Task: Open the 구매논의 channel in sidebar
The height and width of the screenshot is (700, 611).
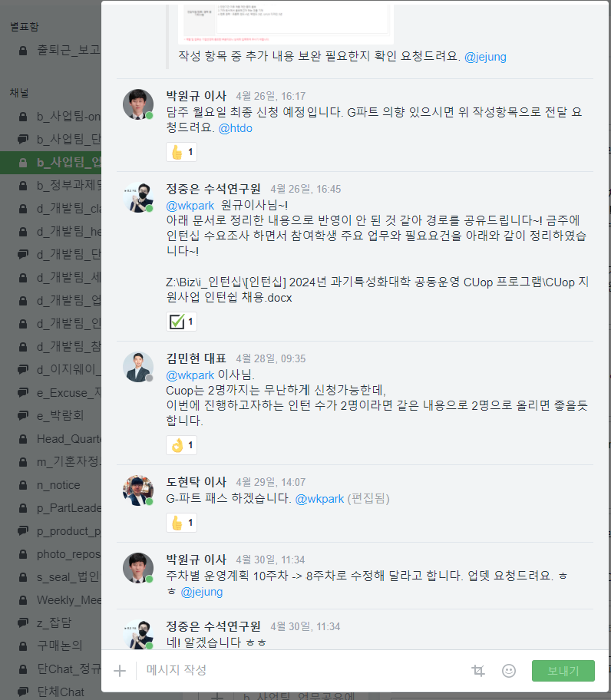Action: [x=60, y=646]
